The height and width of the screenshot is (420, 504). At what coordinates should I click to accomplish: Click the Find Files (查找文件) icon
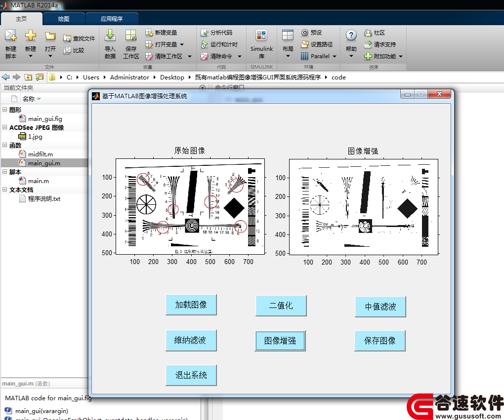pos(67,38)
